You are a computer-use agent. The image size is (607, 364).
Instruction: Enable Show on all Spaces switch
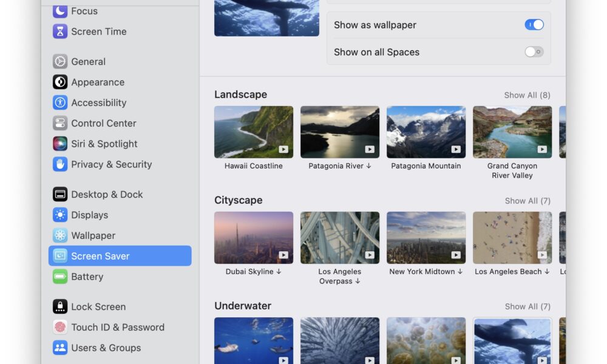click(x=534, y=52)
